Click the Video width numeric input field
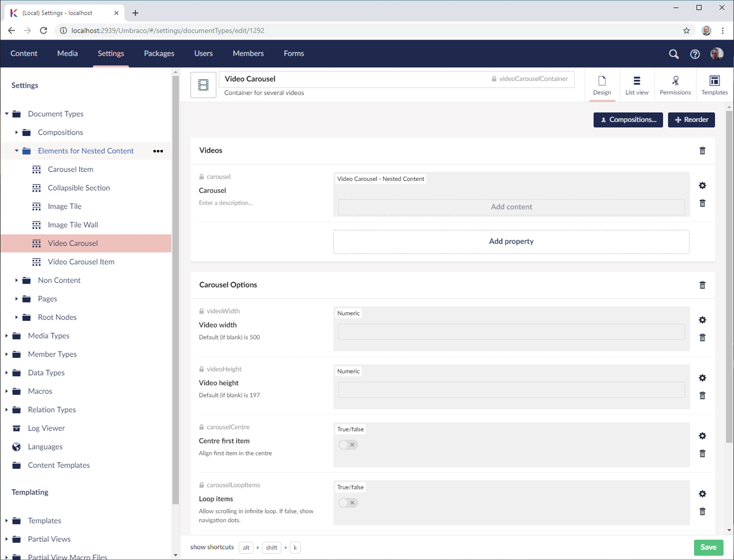This screenshot has width=734, height=560. (511, 332)
